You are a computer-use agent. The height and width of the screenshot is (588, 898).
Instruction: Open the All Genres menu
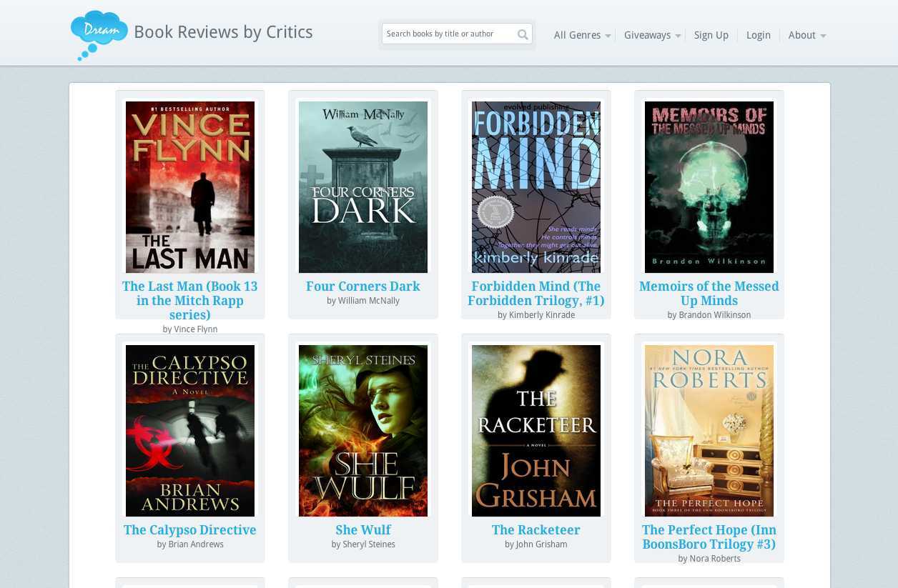coord(577,35)
